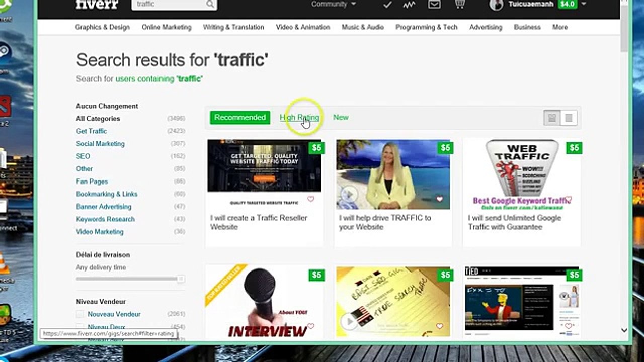
Task: Filter by All Categories
Action: 98,119
